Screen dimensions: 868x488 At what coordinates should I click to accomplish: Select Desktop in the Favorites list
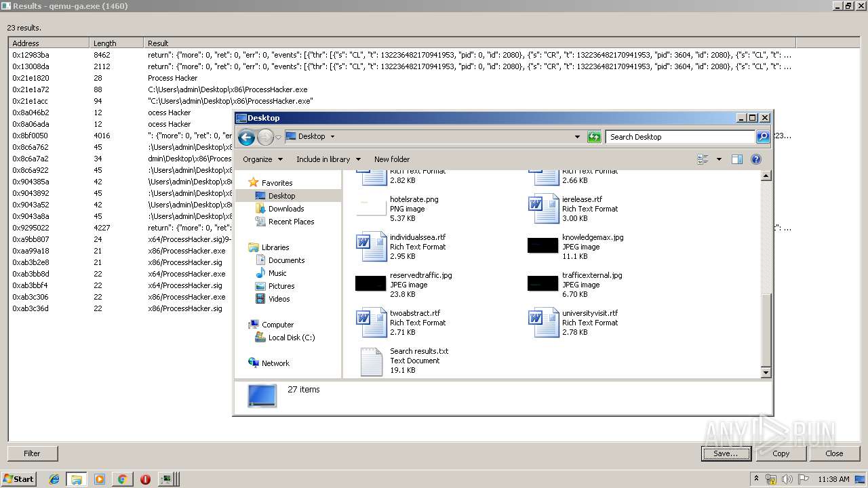coord(281,196)
